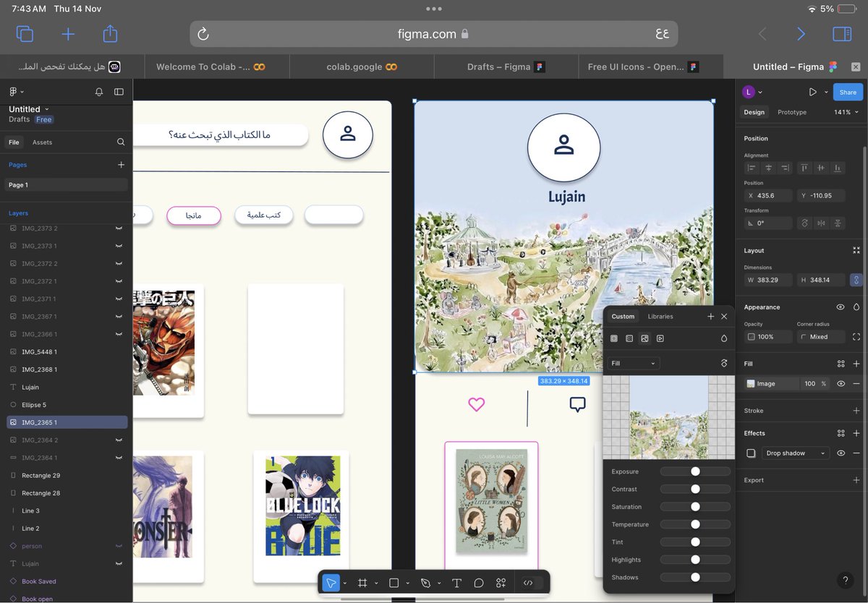This screenshot has height=603, width=868.
Task: Click the X position input field
Action: (x=768, y=196)
